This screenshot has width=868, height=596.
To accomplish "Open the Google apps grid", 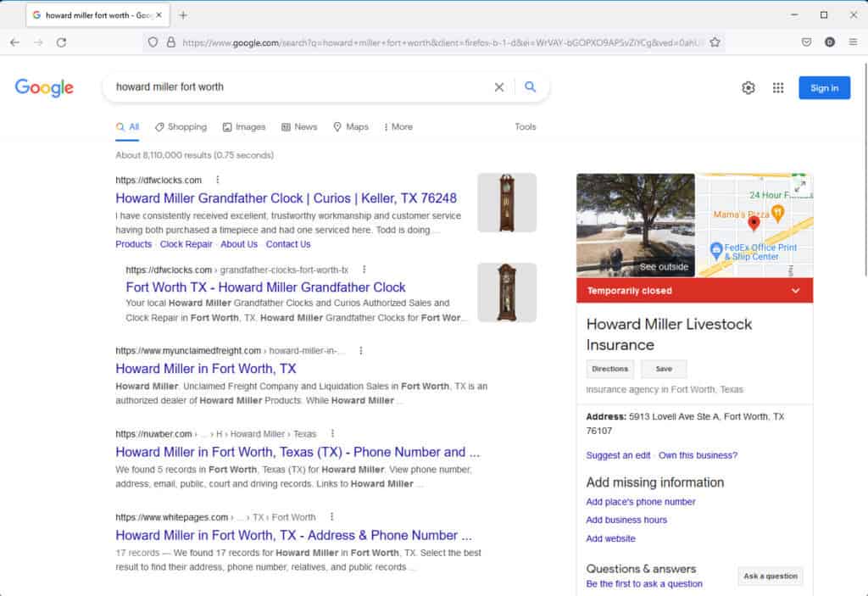I will 778,88.
